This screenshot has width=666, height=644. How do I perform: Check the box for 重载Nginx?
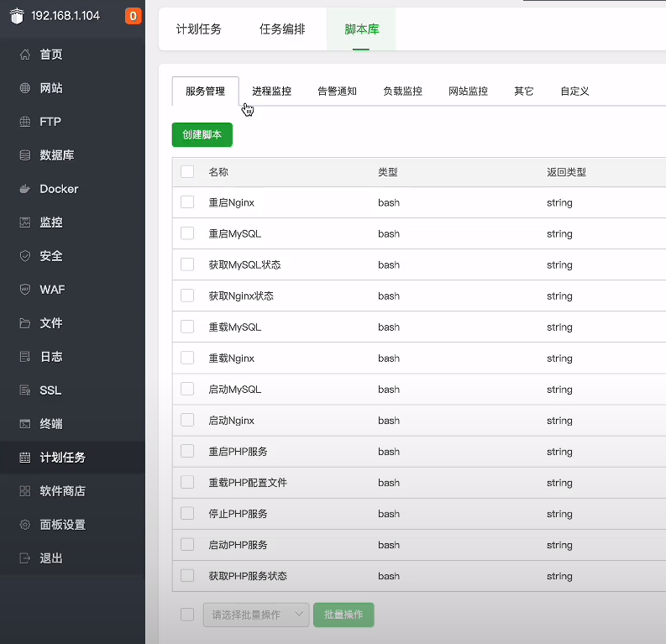187,358
